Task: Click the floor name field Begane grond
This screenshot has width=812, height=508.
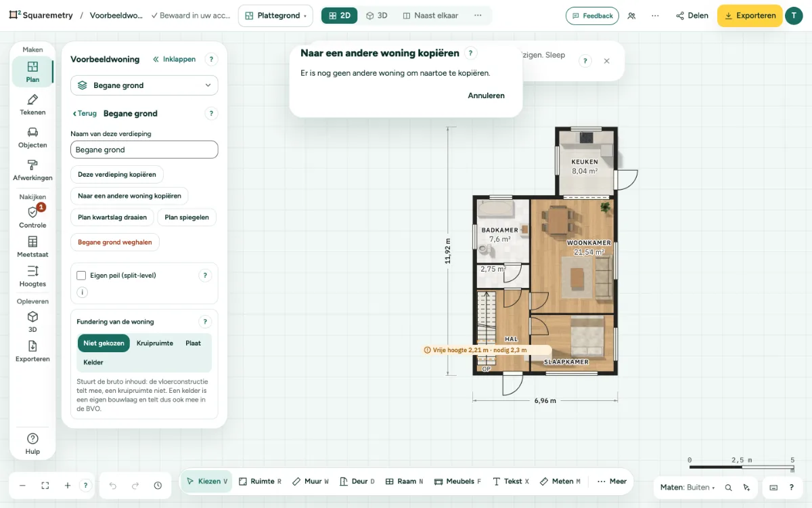Action: coord(144,150)
